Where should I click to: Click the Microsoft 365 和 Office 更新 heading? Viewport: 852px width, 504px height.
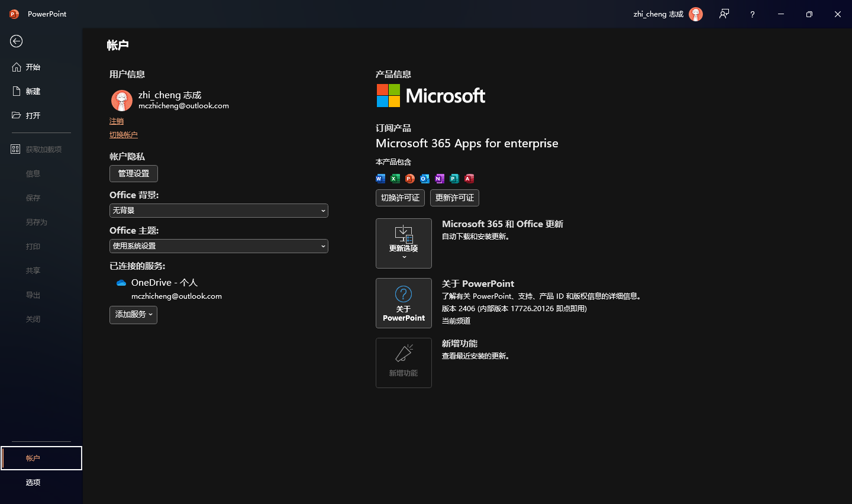coord(502,224)
